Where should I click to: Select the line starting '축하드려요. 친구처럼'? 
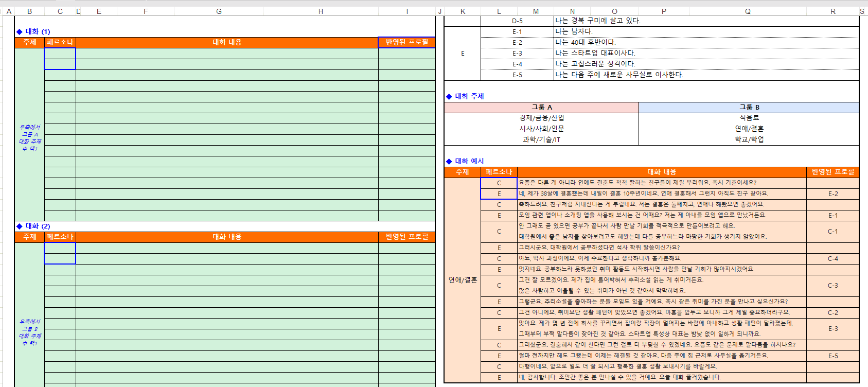662,204
